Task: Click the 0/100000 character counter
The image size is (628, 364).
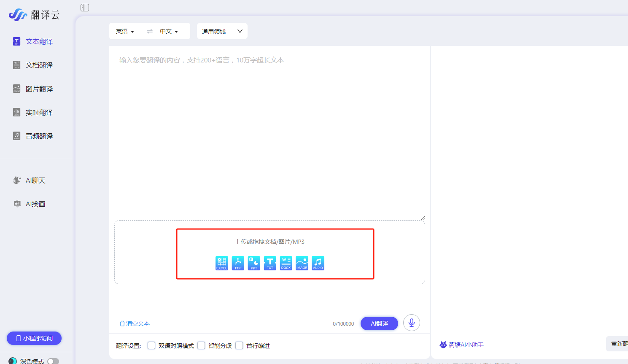Action: point(343,324)
